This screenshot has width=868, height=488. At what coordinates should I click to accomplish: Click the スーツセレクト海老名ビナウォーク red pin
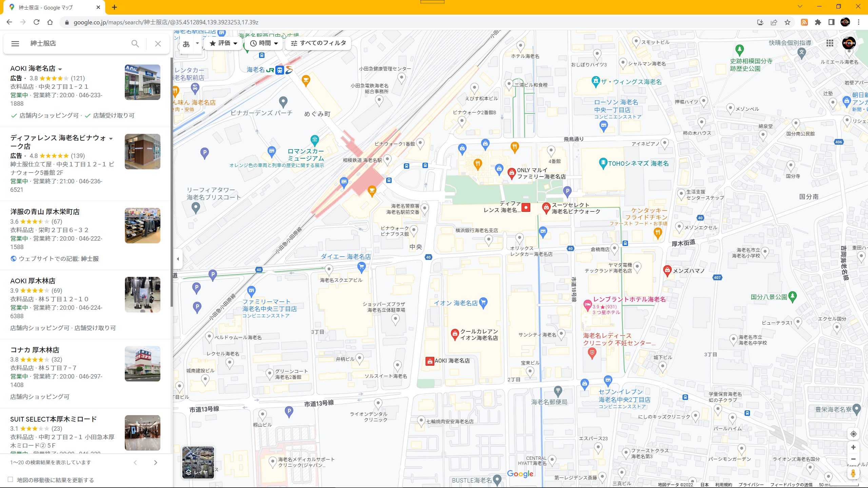point(546,208)
